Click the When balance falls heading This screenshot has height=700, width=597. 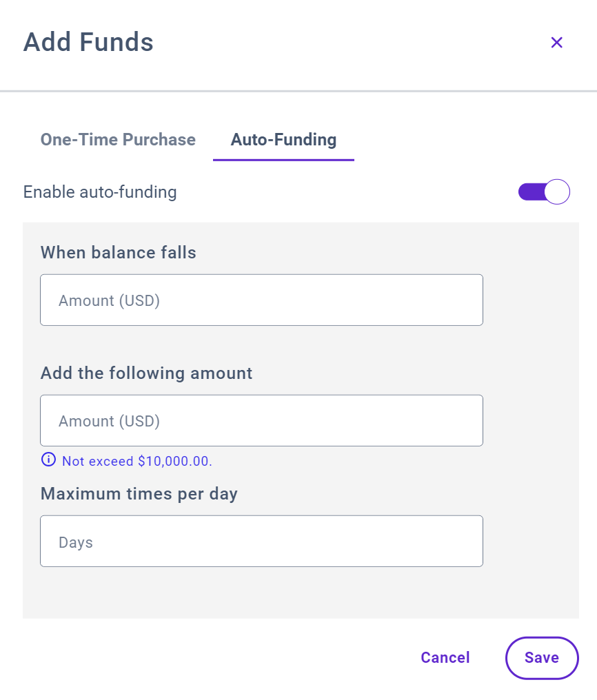click(x=118, y=253)
